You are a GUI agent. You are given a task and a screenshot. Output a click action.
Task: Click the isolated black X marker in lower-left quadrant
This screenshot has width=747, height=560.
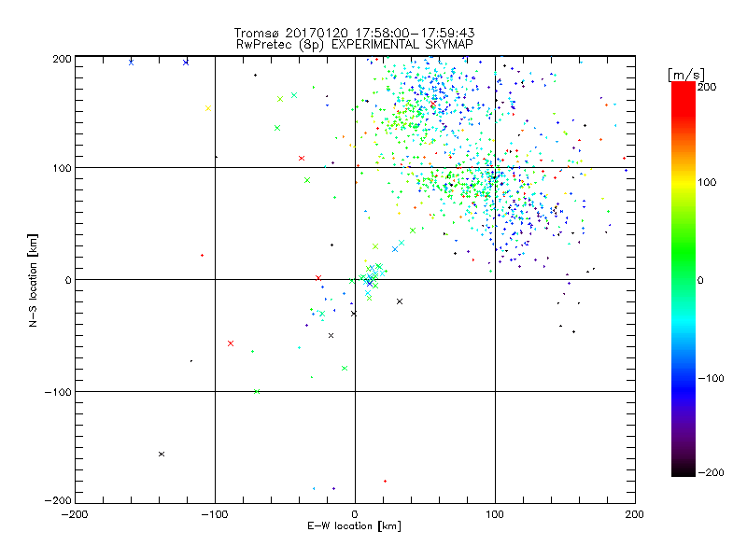click(162, 454)
